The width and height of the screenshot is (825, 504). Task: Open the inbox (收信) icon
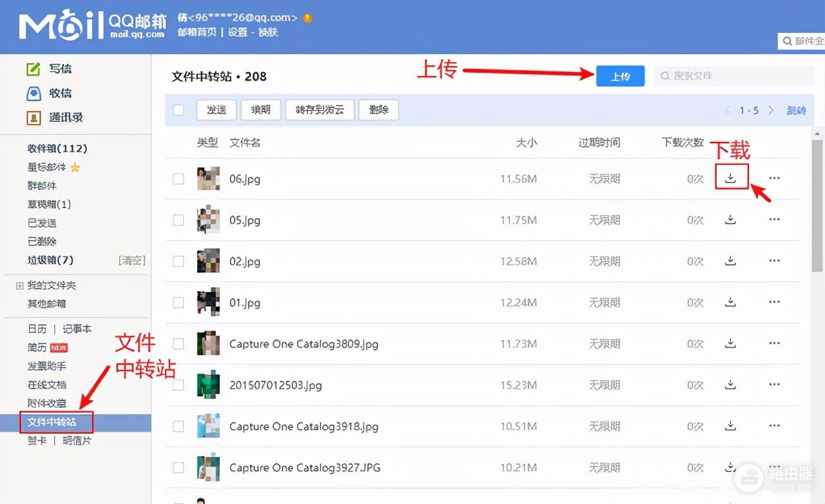coord(33,93)
